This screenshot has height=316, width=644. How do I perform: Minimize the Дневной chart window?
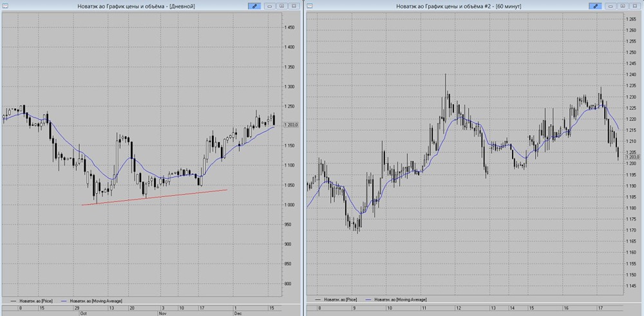click(x=270, y=6)
